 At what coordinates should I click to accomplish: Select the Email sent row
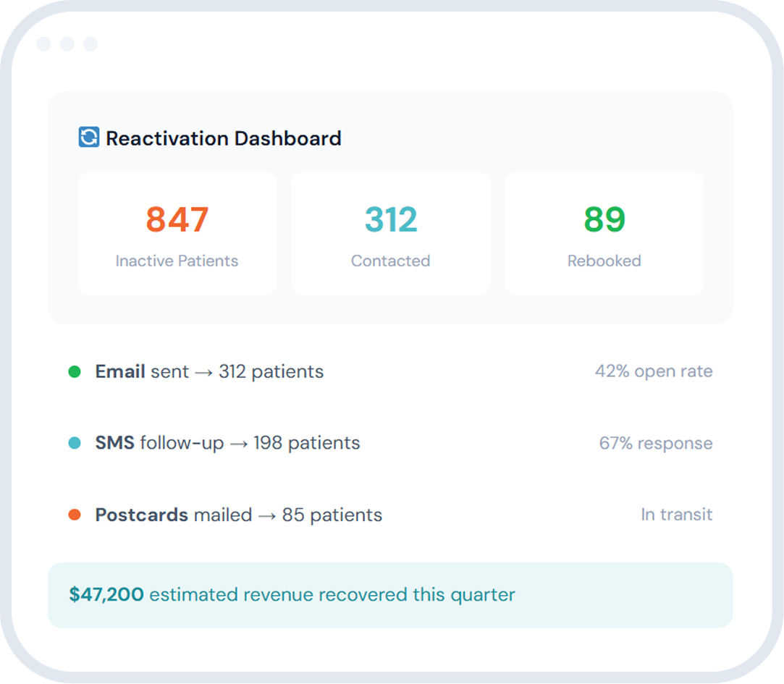pos(209,372)
